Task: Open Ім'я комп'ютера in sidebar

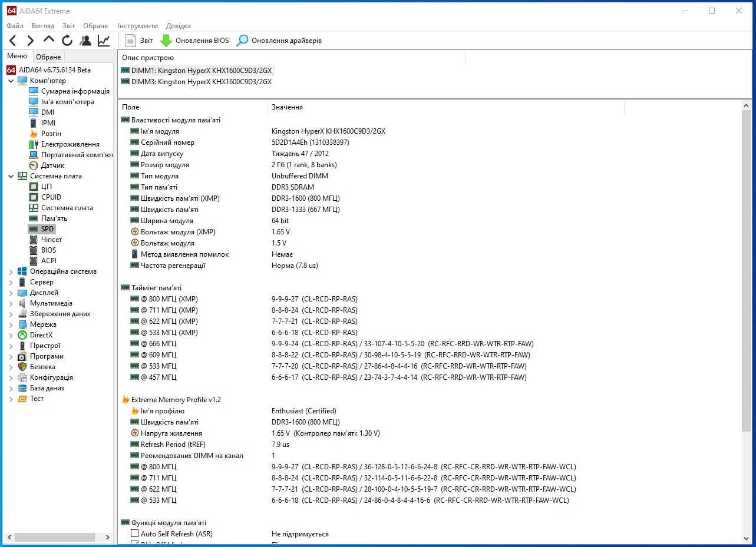Action: point(67,102)
